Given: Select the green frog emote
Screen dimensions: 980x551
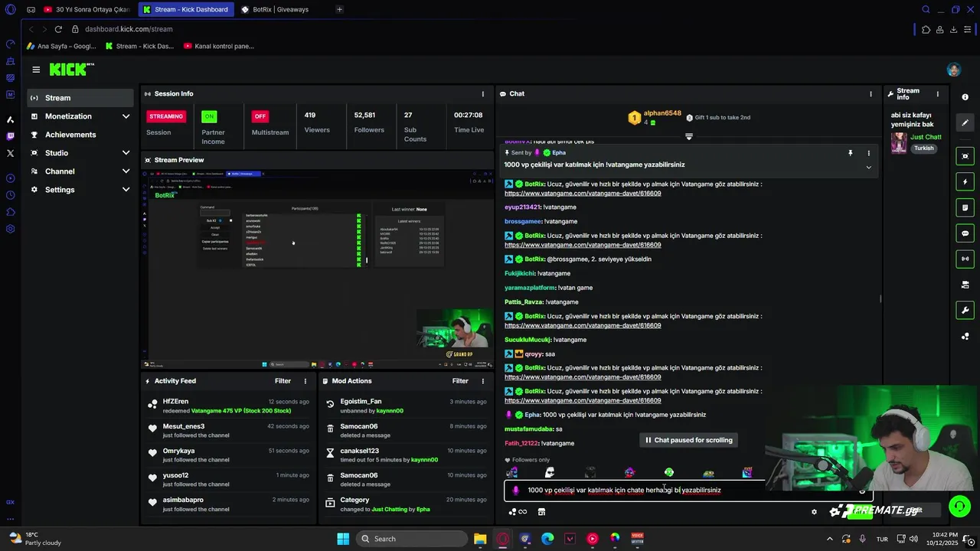Looking at the screenshot, I should pyautogui.click(x=669, y=472).
